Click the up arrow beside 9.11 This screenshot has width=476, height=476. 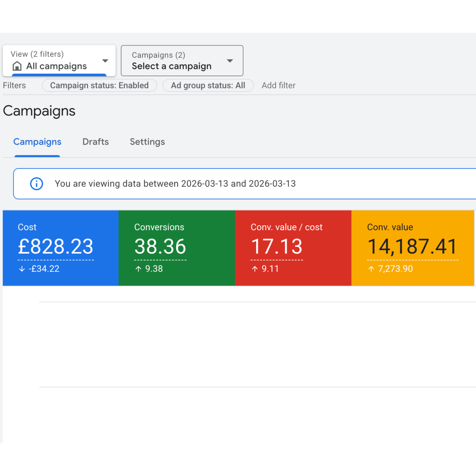[255, 268]
